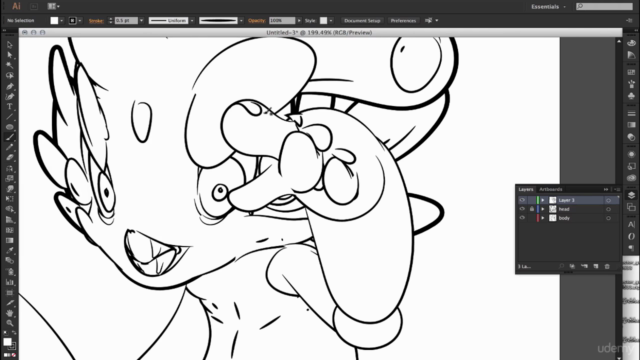Select the Lasso tool
This screenshot has width=640, height=360.
pyautogui.click(x=10, y=76)
